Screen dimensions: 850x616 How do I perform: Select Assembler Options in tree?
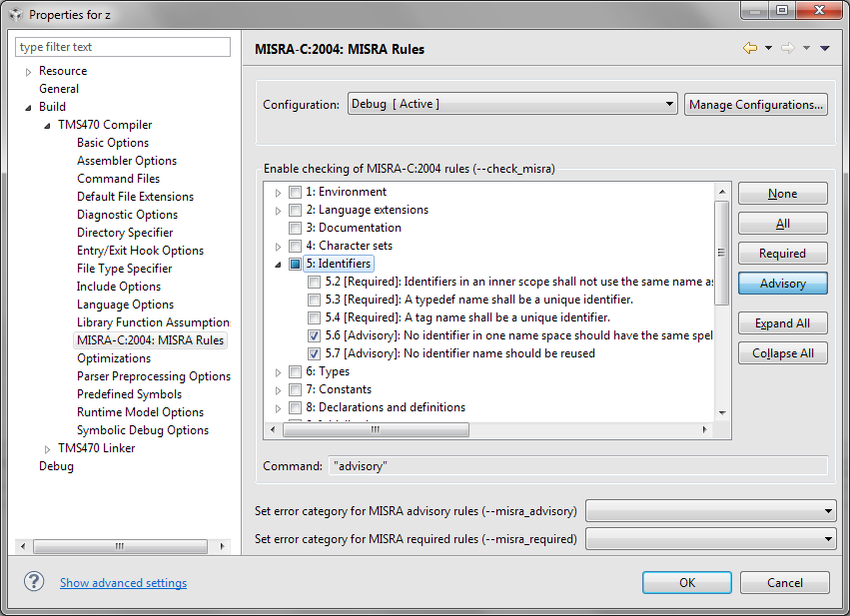127,161
